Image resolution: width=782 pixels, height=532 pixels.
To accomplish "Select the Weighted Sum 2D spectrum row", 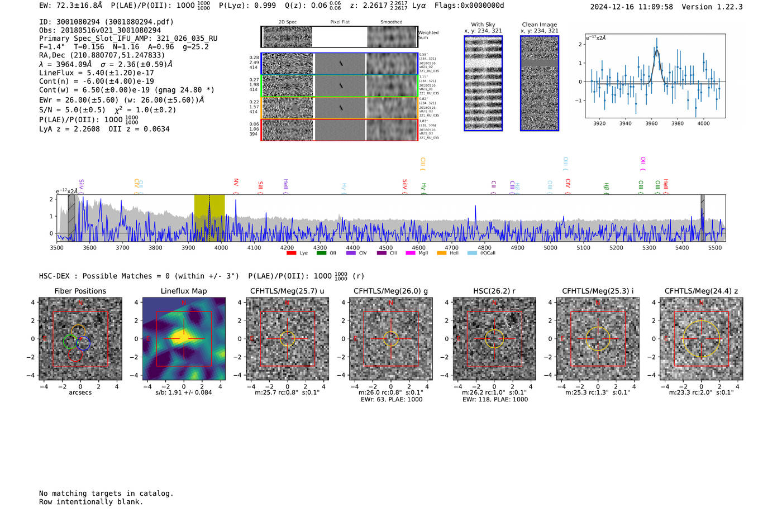I will point(340,37).
